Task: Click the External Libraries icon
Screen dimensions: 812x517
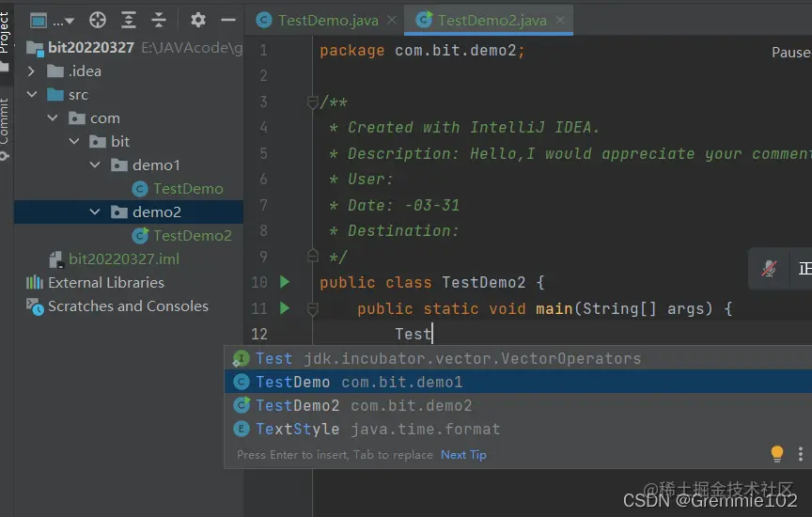Action: click(35, 282)
